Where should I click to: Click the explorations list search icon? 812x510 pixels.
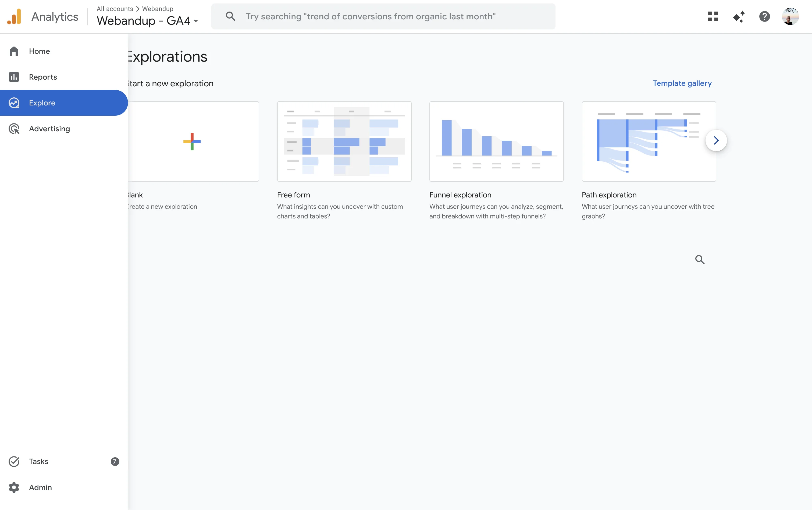[x=700, y=259]
